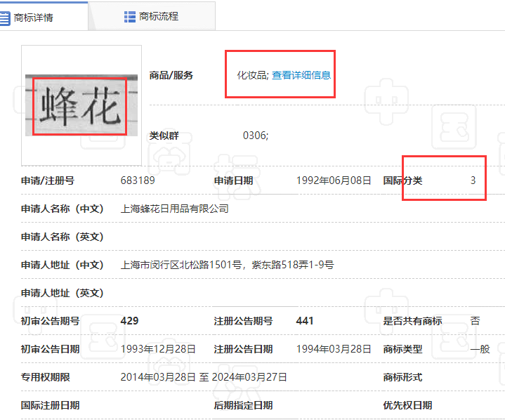505x420 pixels.
Task: Select applicant name 上海蜂花日用品有限公司
Action: tap(174, 209)
